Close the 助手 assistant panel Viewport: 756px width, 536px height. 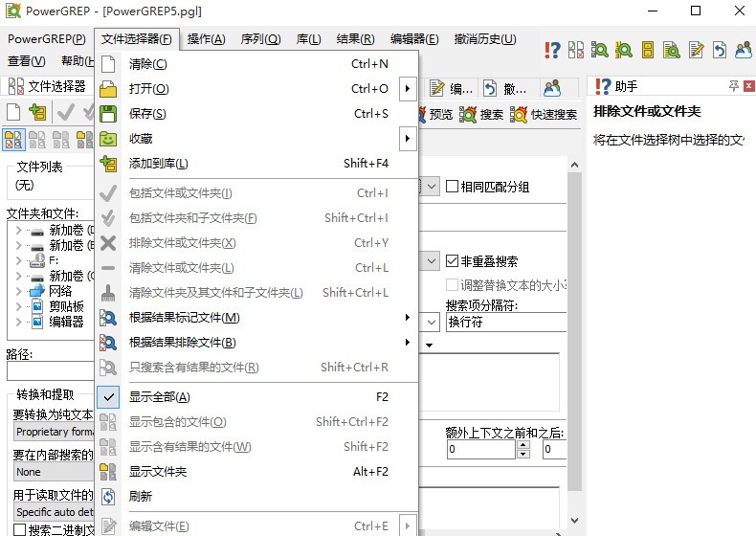click(748, 86)
